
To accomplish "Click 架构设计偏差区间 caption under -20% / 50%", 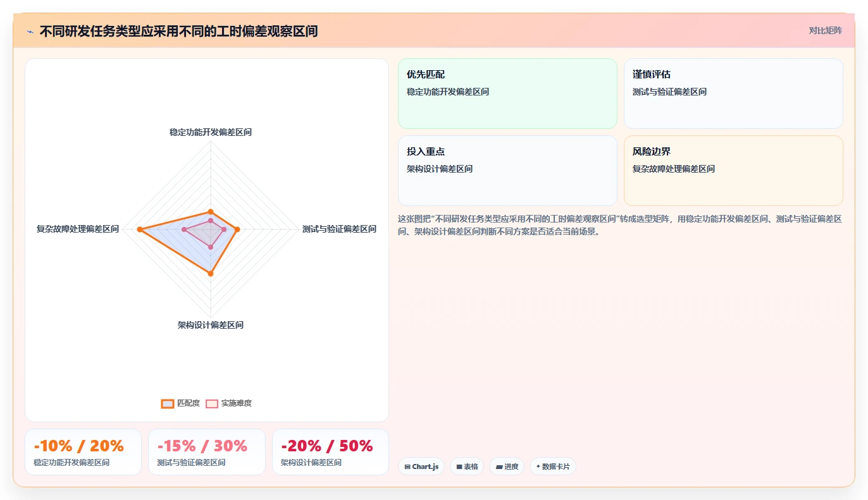I will (311, 463).
